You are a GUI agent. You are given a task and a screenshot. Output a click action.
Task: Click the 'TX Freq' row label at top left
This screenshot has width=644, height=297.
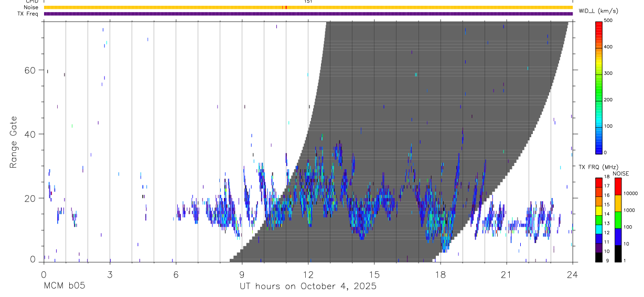(x=28, y=14)
